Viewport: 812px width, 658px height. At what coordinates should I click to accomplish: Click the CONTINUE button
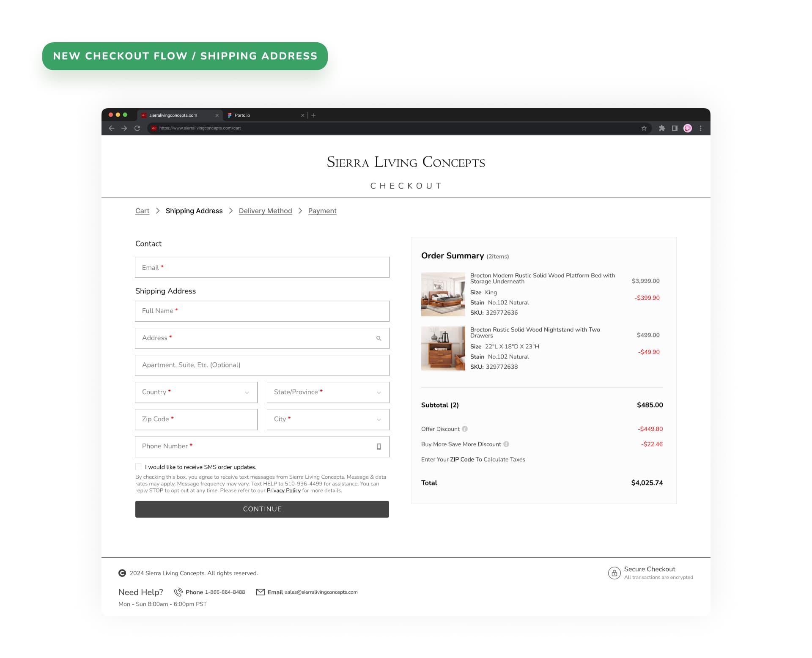[262, 509]
